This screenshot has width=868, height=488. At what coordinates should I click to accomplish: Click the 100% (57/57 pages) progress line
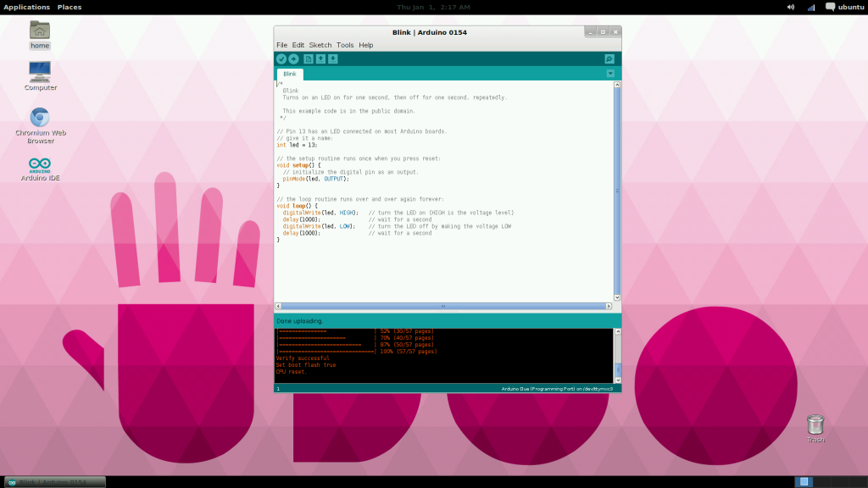(x=357, y=352)
